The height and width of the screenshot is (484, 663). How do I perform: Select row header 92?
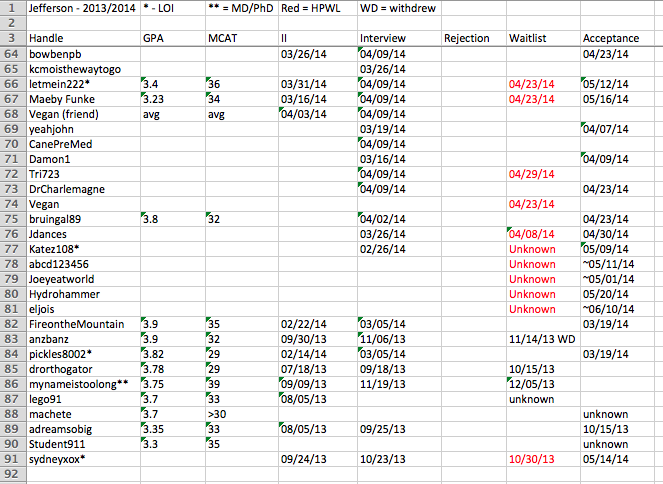(x=12, y=474)
